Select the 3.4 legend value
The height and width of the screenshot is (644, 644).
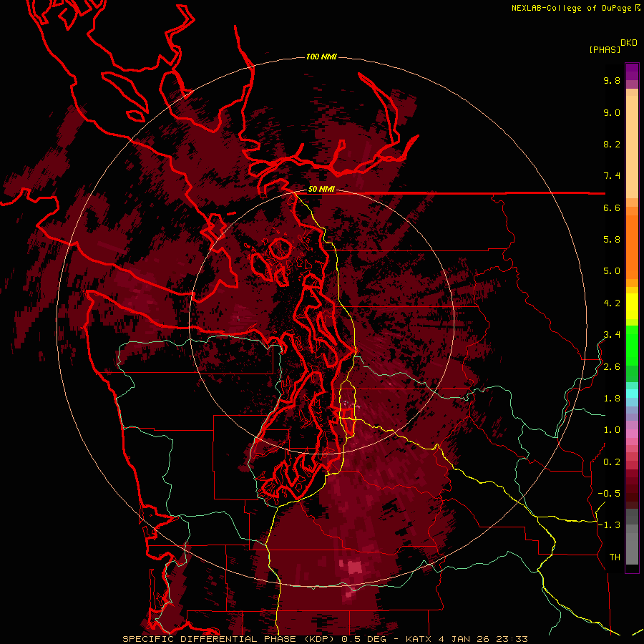[612, 335]
